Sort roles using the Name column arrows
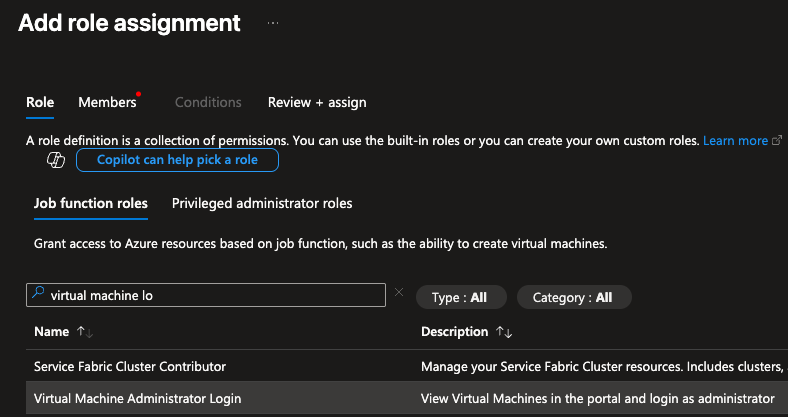Image resolution: width=788 pixels, height=417 pixels. (87, 332)
